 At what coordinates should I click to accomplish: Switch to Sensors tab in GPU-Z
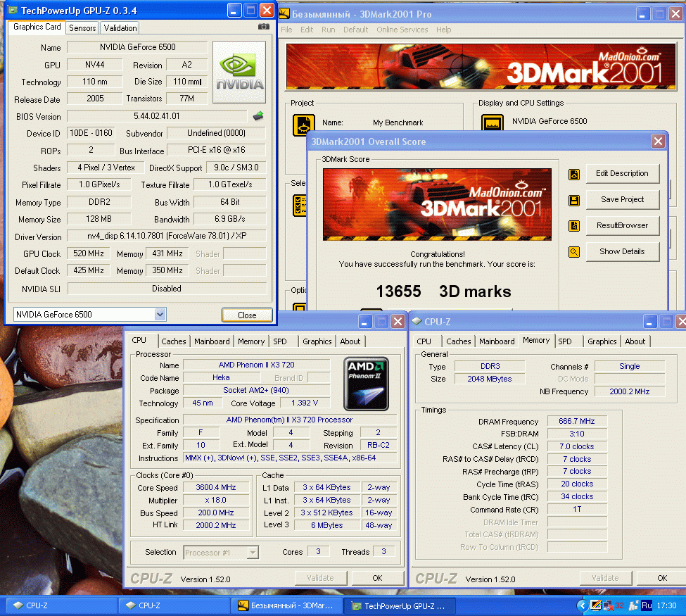coord(82,28)
